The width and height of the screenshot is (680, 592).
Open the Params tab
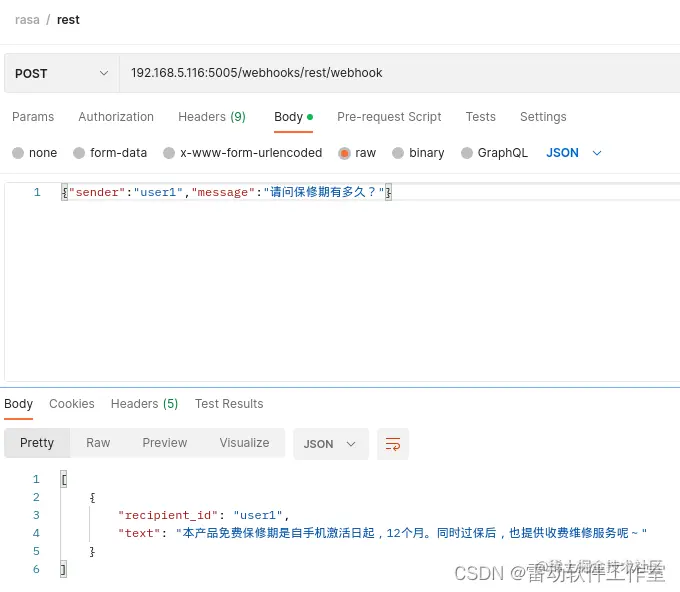[x=33, y=117]
